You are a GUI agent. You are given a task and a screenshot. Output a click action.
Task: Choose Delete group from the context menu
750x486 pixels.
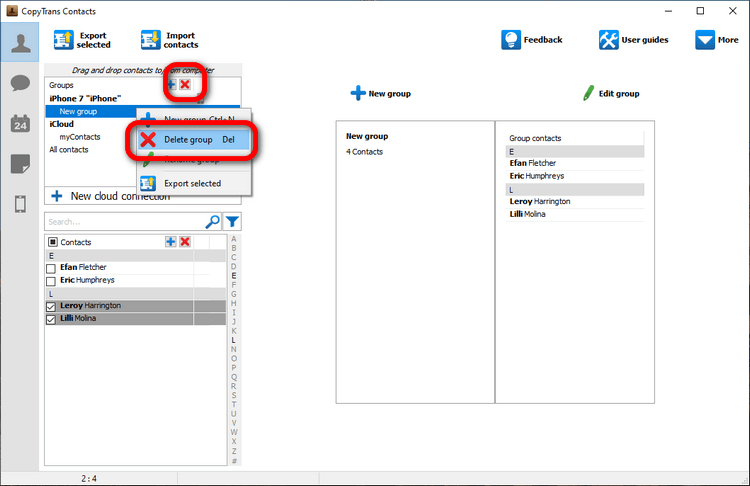(194, 140)
